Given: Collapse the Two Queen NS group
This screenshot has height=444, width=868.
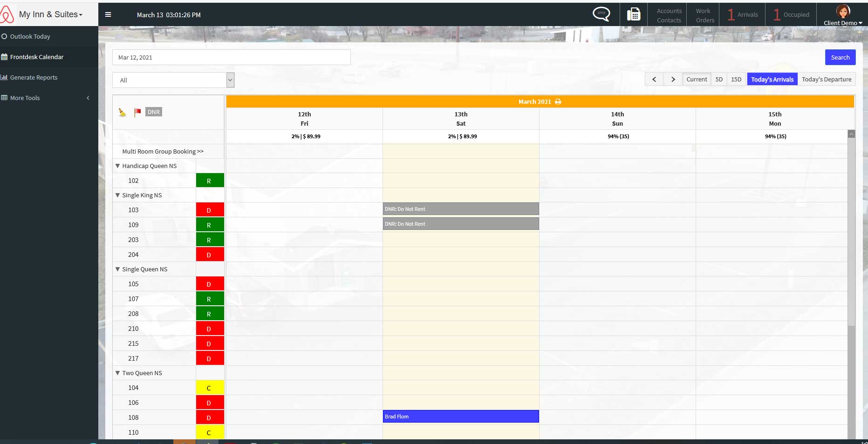Looking at the screenshot, I should [x=117, y=373].
